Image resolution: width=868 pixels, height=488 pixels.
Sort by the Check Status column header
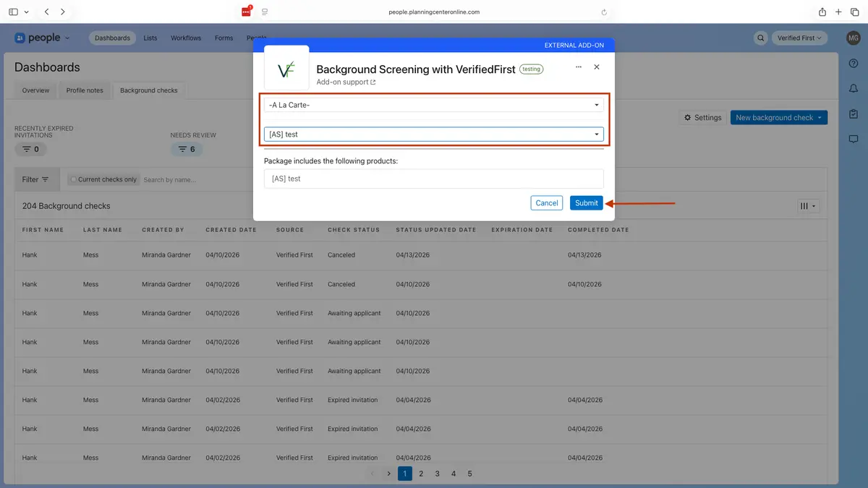click(354, 230)
